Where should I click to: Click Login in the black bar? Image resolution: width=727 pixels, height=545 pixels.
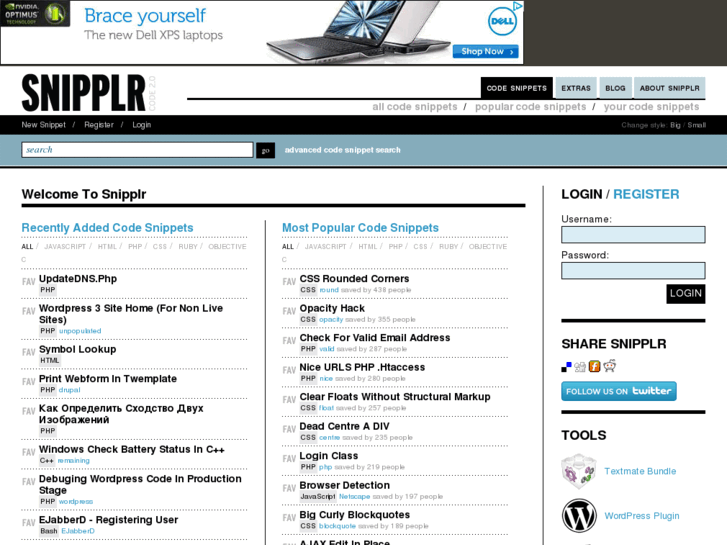click(x=141, y=125)
